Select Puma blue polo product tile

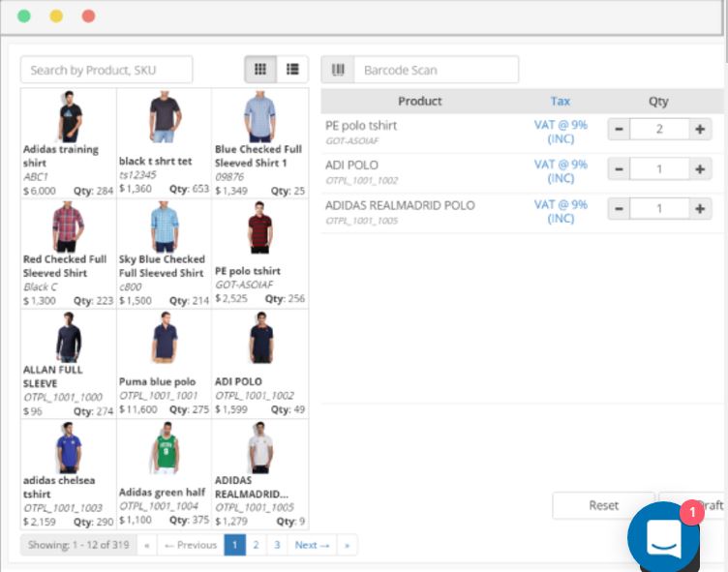tap(164, 363)
